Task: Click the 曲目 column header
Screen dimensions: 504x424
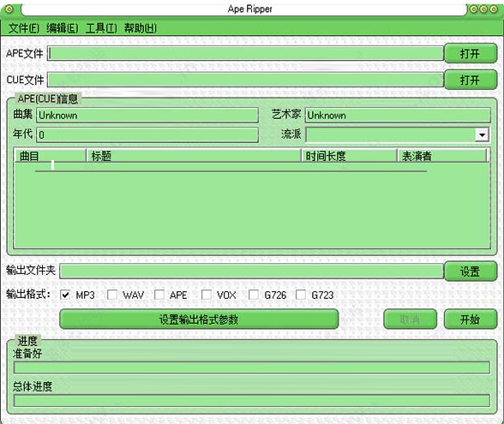Action: [51, 156]
